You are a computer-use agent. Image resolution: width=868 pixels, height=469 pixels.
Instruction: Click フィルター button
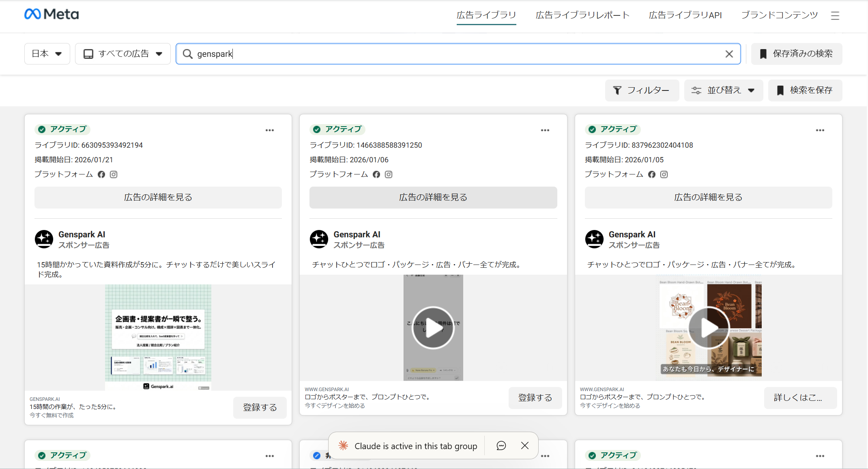pyautogui.click(x=642, y=90)
